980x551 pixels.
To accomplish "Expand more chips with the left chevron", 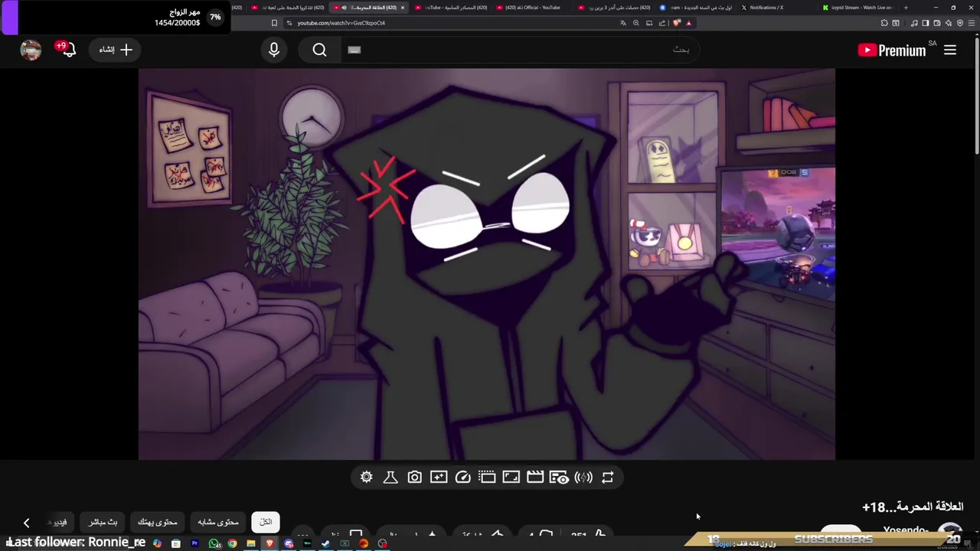I will click(26, 523).
